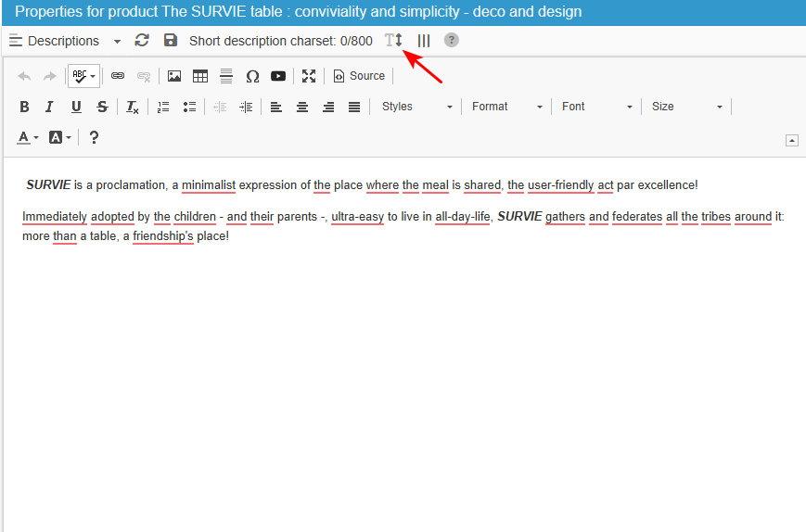Center align the text
Viewport: 806px width, 532px height.
point(302,107)
